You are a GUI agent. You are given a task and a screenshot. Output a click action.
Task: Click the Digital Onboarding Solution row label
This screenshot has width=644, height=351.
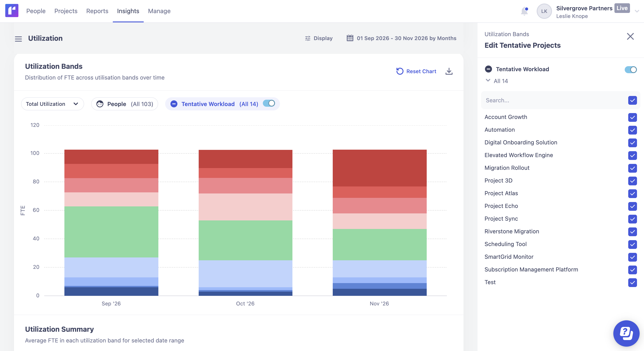(520, 142)
